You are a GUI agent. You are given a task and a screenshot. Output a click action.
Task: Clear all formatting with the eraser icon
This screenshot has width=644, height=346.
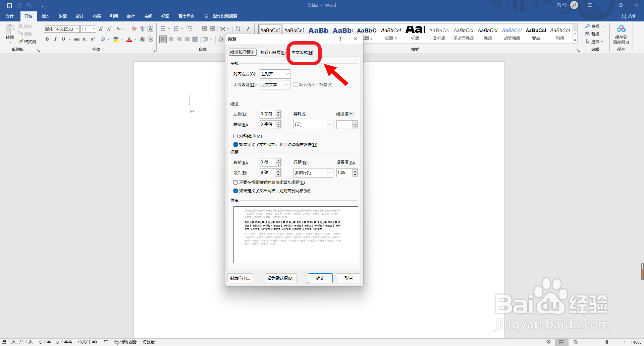tap(134, 29)
